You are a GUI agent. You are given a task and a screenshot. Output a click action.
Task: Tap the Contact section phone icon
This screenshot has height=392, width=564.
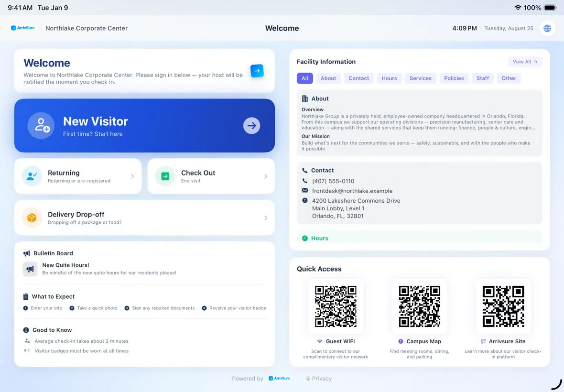(304, 171)
